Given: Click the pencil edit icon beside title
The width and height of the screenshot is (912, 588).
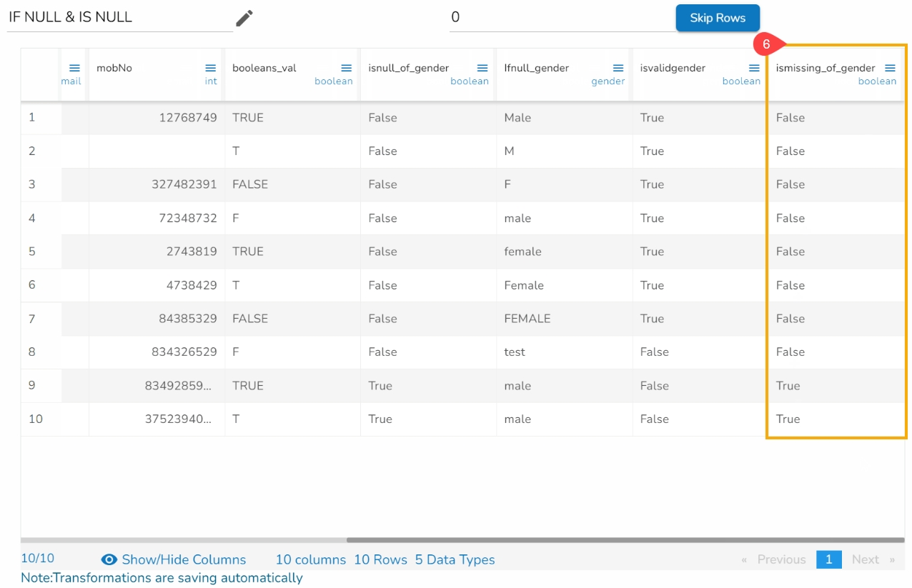Looking at the screenshot, I should coord(244,18).
